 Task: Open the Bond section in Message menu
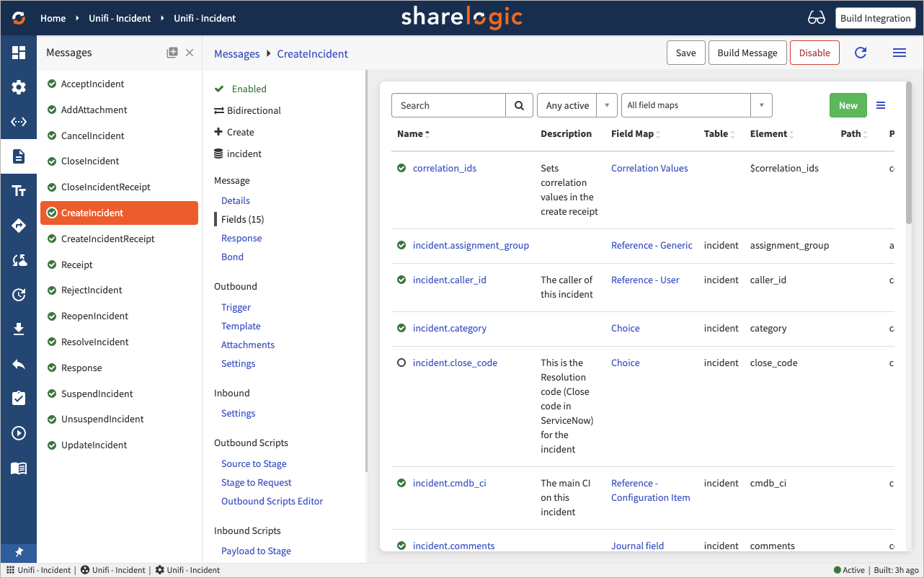click(x=232, y=257)
